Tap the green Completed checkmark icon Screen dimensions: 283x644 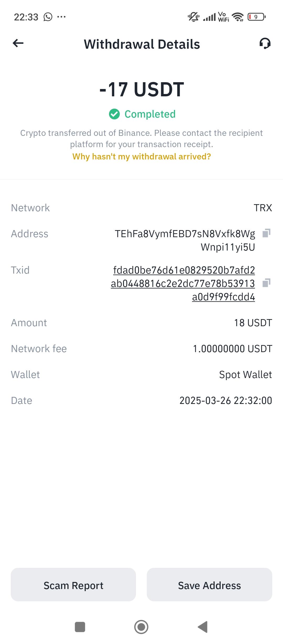(114, 114)
